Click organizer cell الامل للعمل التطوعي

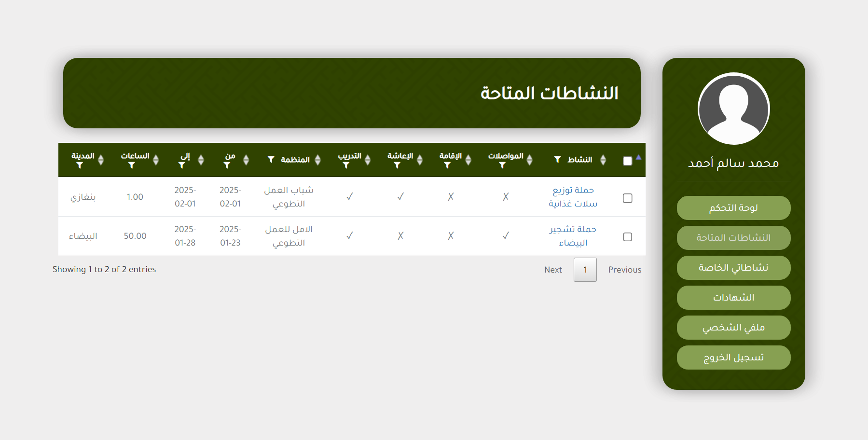(x=289, y=236)
